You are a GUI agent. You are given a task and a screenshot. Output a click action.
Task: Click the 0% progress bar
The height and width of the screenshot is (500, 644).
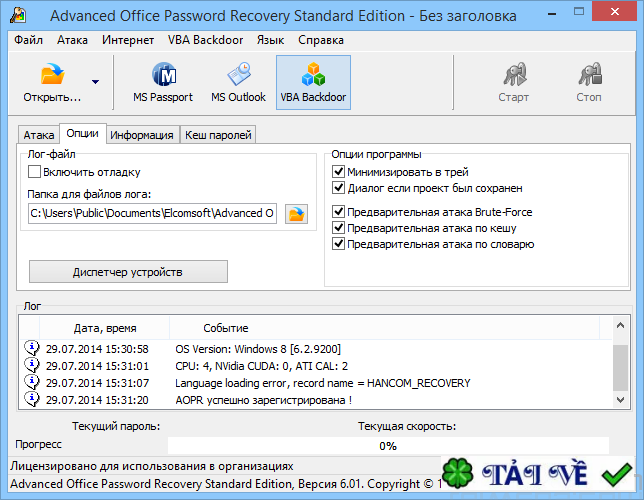pyautogui.click(x=388, y=446)
